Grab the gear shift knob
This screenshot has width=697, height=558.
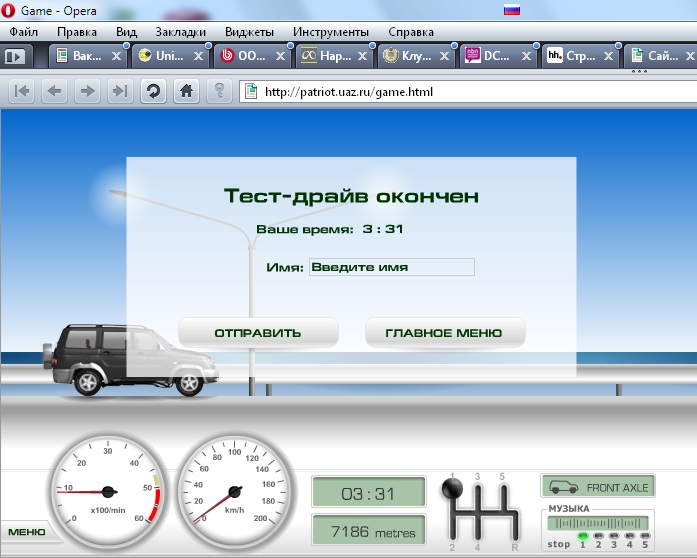(x=453, y=490)
